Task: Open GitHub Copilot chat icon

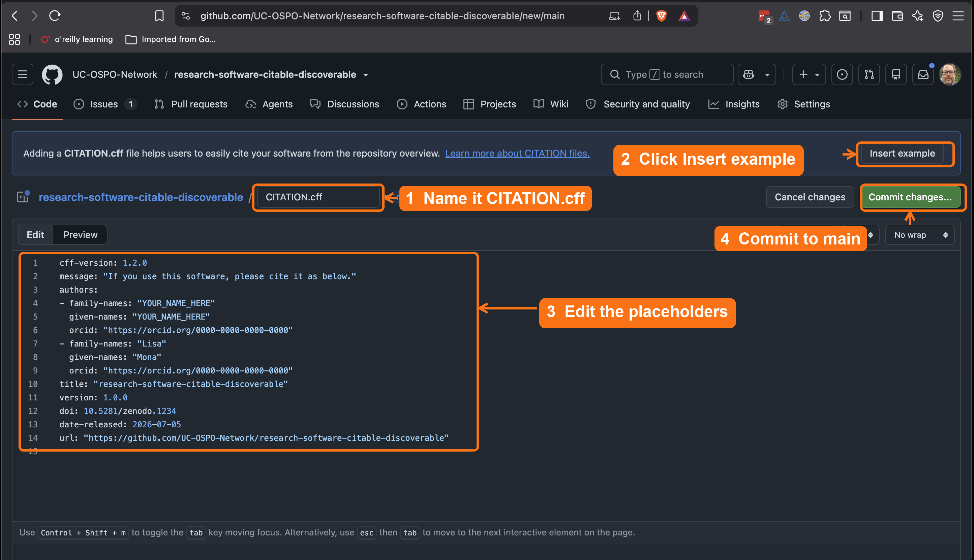Action: (x=749, y=74)
